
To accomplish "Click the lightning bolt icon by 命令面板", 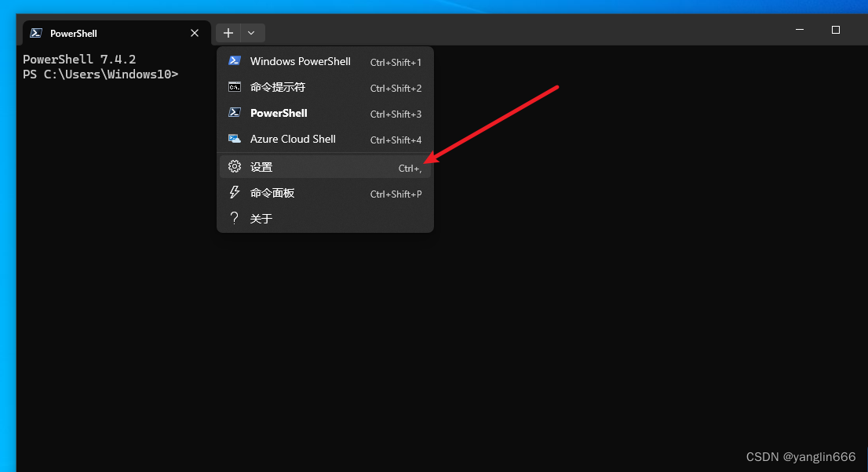I will pyautogui.click(x=235, y=192).
